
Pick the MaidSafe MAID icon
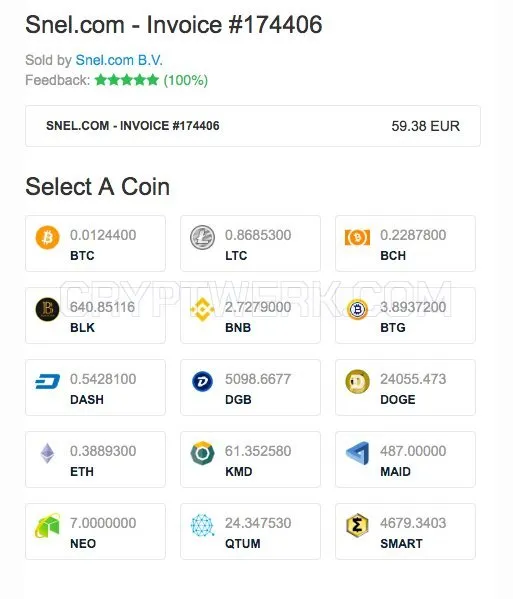pyautogui.click(x=358, y=453)
